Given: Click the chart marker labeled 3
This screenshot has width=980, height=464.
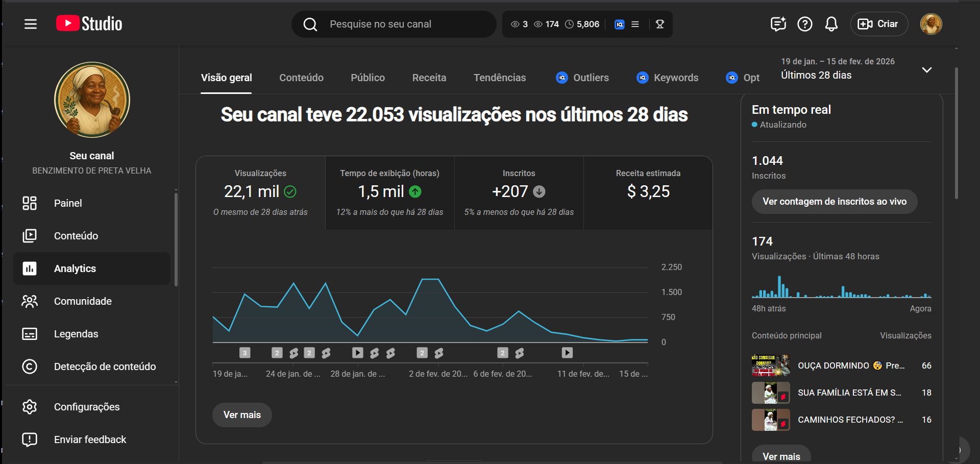Looking at the screenshot, I should (x=245, y=353).
